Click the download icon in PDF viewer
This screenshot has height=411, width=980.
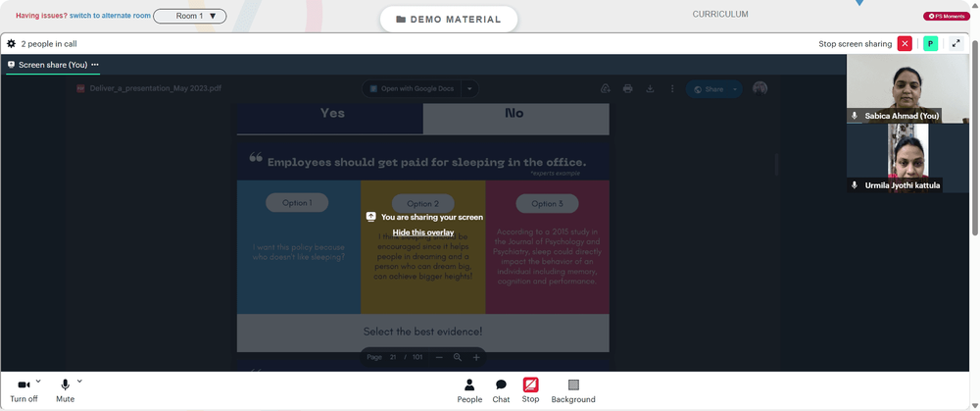pos(650,89)
